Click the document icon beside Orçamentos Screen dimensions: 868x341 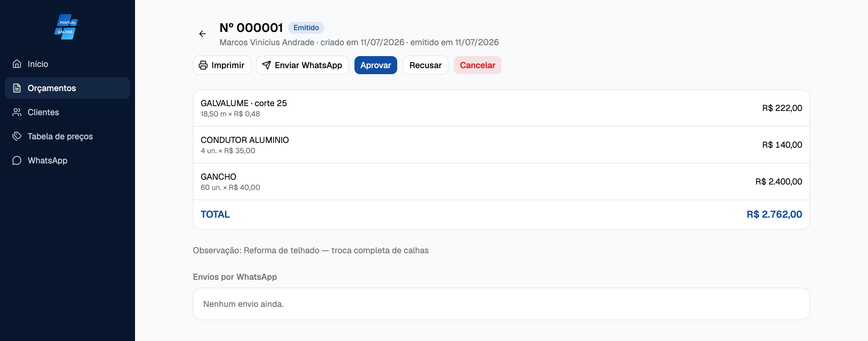(17, 88)
